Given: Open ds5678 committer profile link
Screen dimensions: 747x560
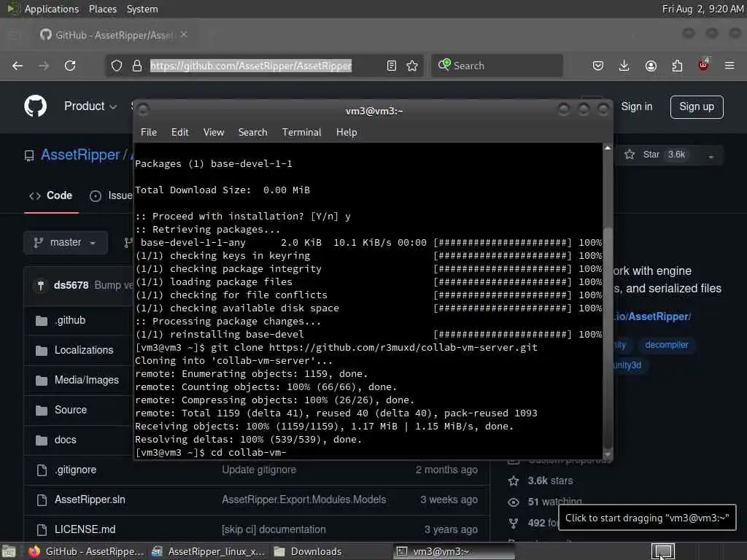Looking at the screenshot, I should pos(71,285).
